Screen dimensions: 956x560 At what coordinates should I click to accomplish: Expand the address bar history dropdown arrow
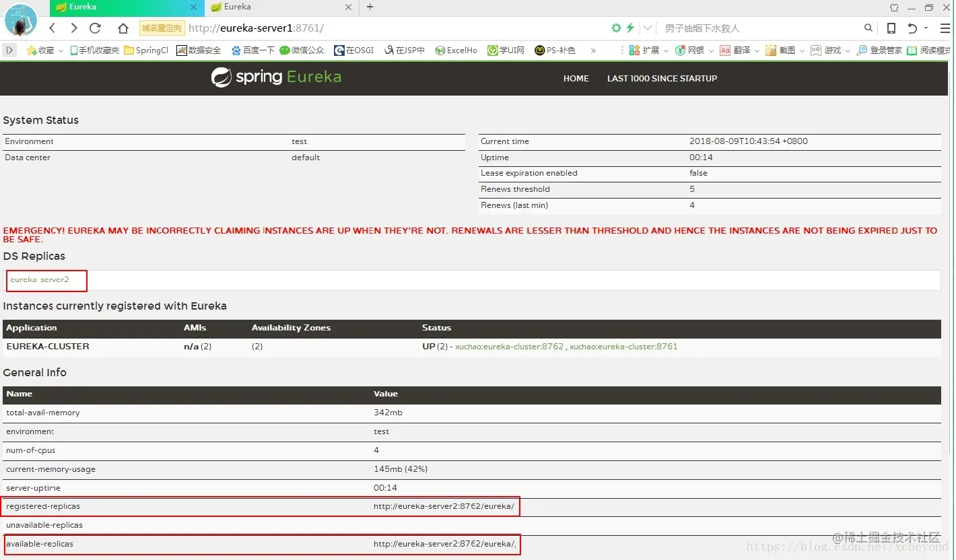[648, 28]
